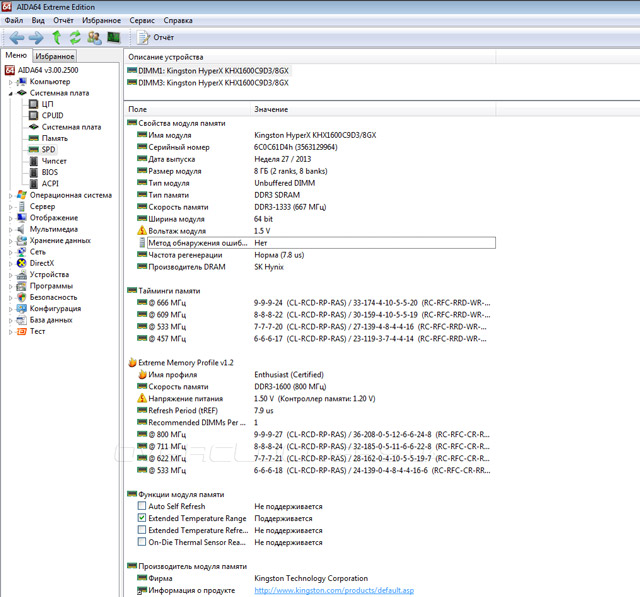Click the Поле column header
Screen dimensions: 640x597
(x=187, y=109)
